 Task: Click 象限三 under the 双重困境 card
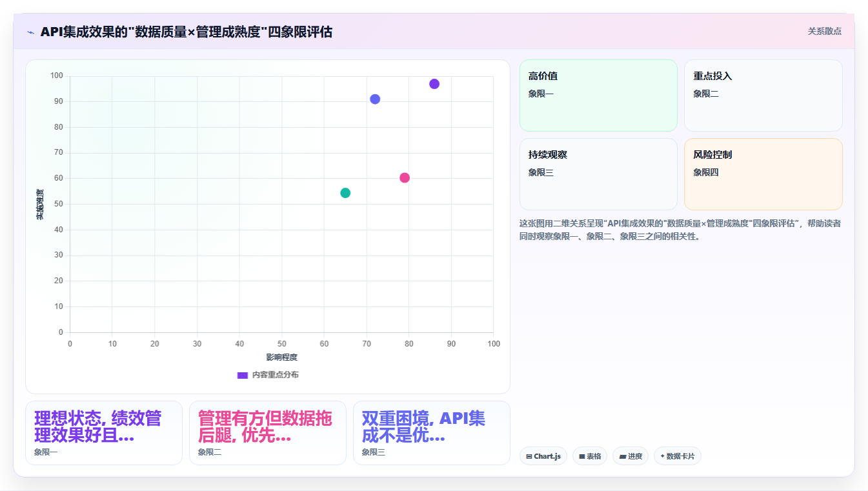pyautogui.click(x=374, y=452)
